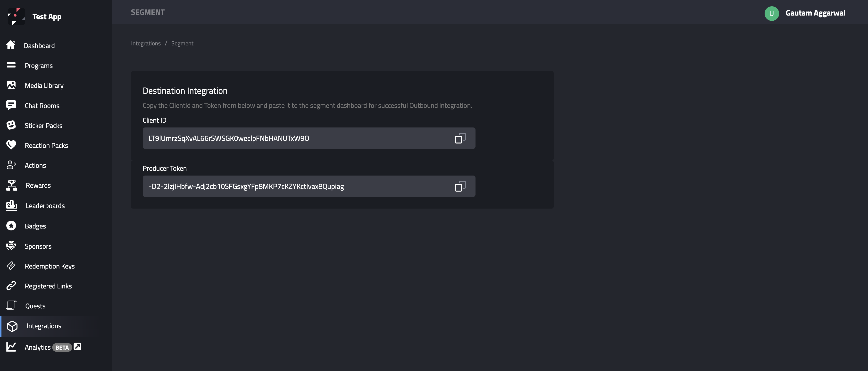Viewport: 868px width, 371px height.
Task: Click the Rewards trophy icon
Action: click(11, 185)
